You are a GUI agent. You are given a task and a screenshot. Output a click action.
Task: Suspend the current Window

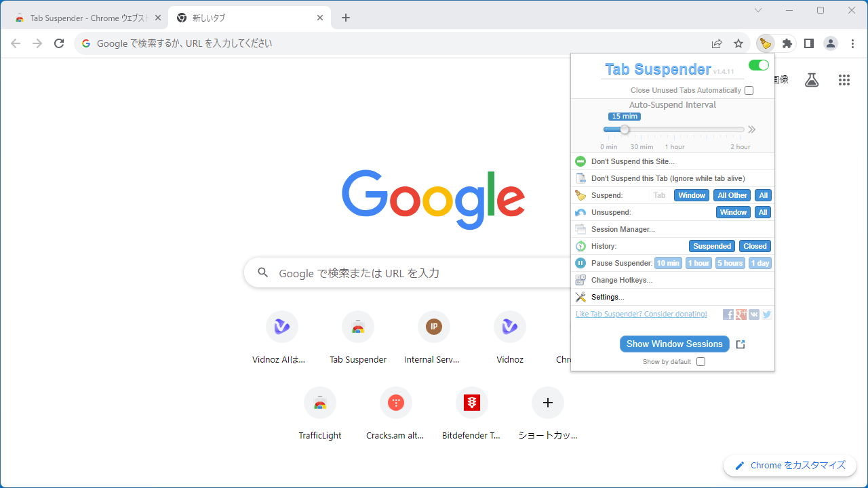coord(692,195)
